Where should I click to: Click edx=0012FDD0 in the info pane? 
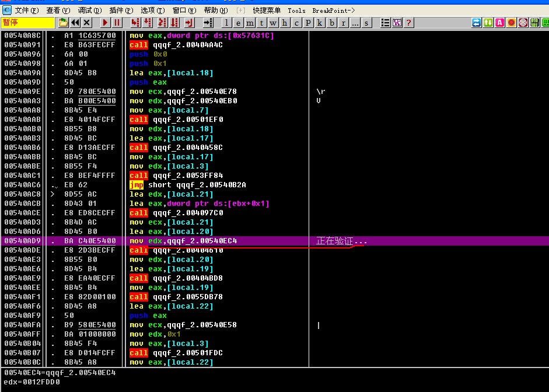tap(32, 382)
